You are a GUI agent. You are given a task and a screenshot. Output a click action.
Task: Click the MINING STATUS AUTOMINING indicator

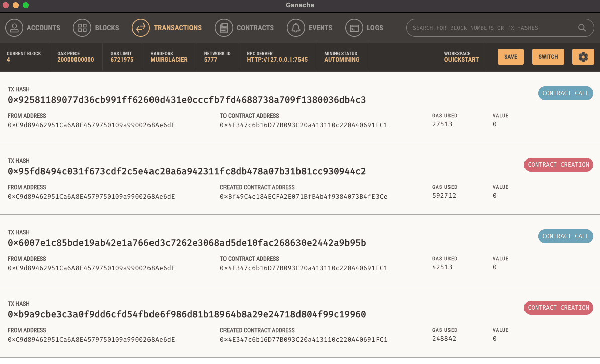pos(342,56)
